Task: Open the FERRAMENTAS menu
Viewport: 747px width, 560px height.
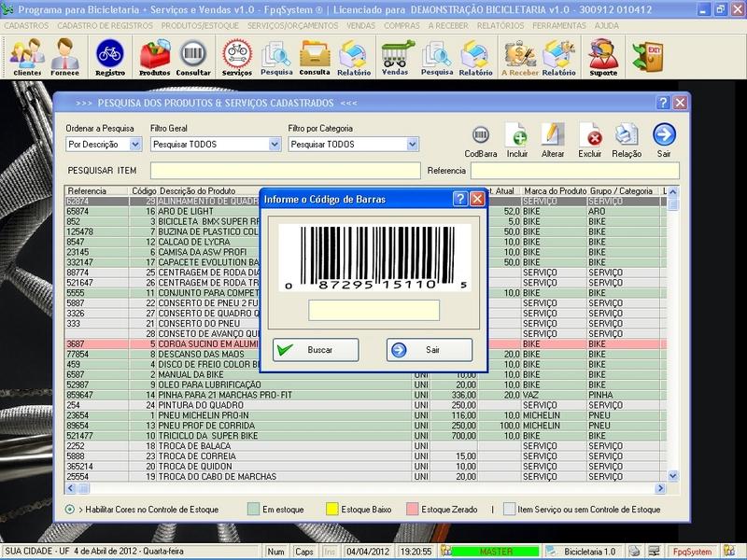Action: coord(559,25)
